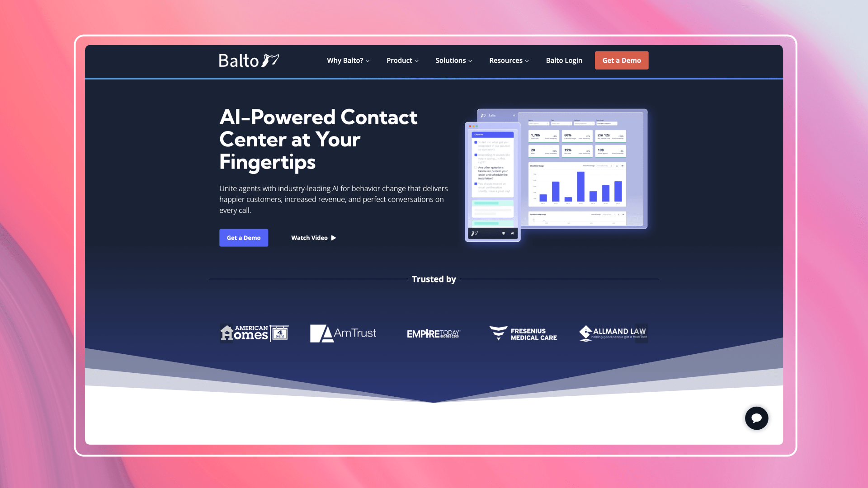Click the Get a Demo navbar button
868x488 pixels.
click(x=621, y=60)
